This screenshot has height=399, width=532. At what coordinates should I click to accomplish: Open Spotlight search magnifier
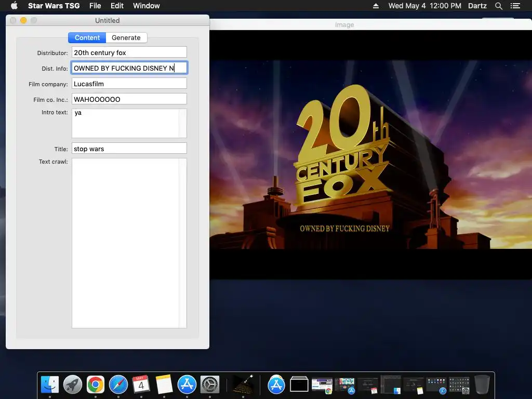[x=498, y=6]
